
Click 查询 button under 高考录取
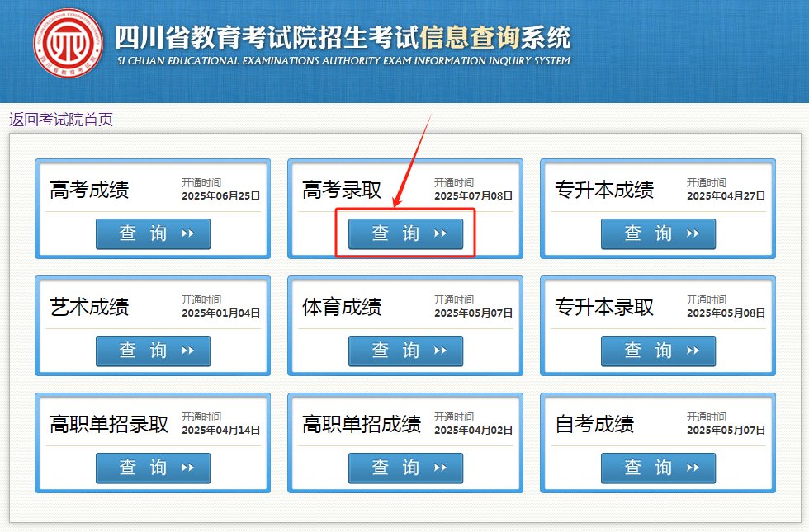click(x=405, y=234)
